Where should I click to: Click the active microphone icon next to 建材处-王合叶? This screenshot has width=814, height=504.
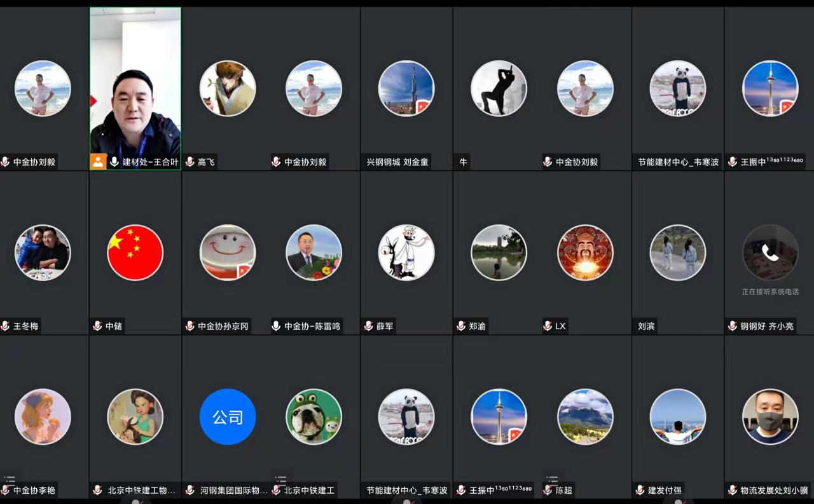(114, 162)
